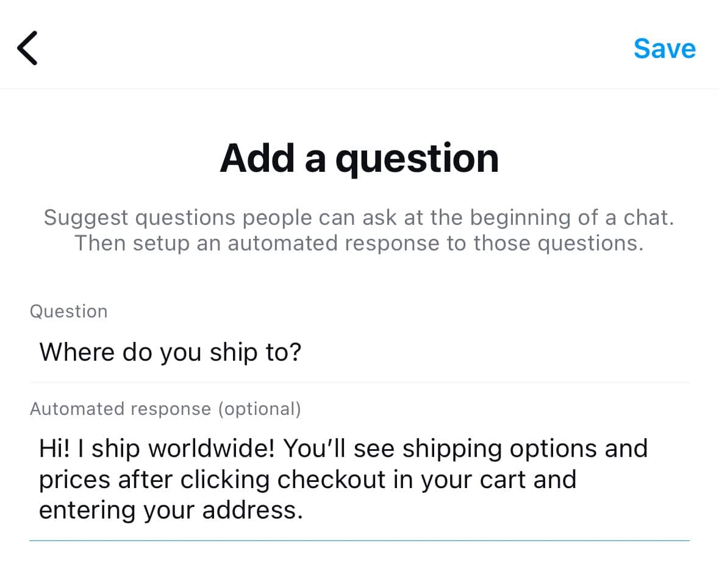
Task: Click the blue underline beneath the response
Action: point(359,539)
